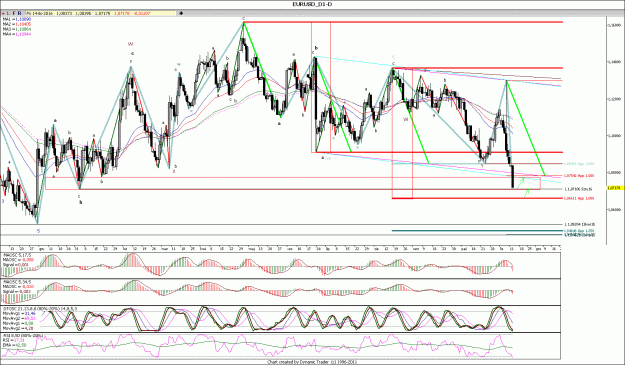Click the red dot icon in chart toolbar
This screenshot has height=365, width=625.
click(x=4, y=13)
